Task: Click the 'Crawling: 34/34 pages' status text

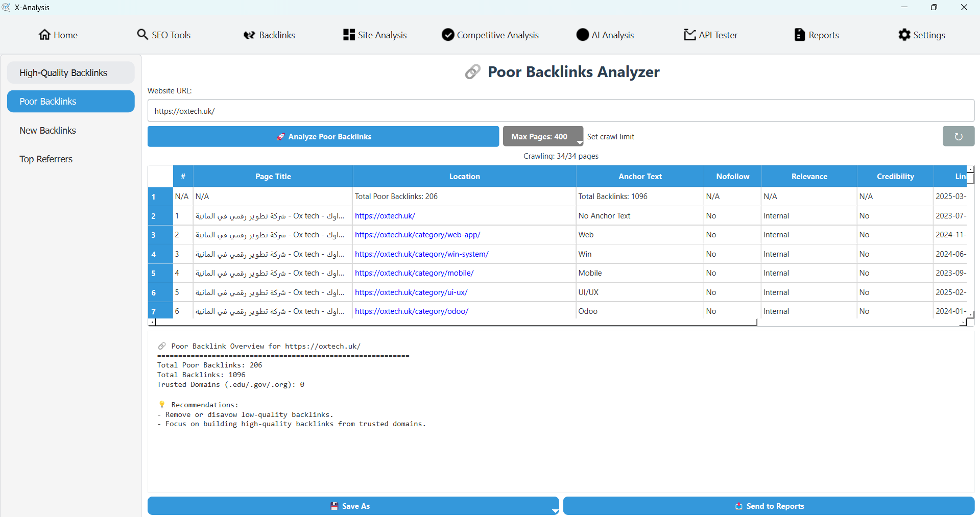Action: click(561, 156)
